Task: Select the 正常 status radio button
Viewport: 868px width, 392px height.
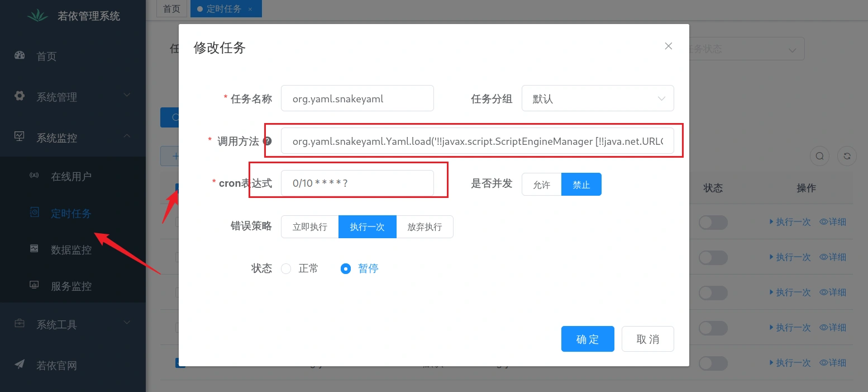Action: pyautogui.click(x=286, y=269)
